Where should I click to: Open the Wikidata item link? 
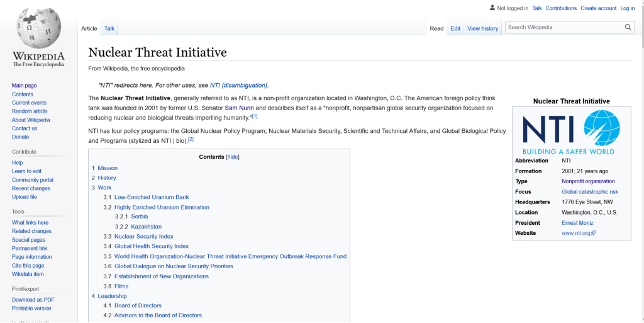tap(28, 274)
